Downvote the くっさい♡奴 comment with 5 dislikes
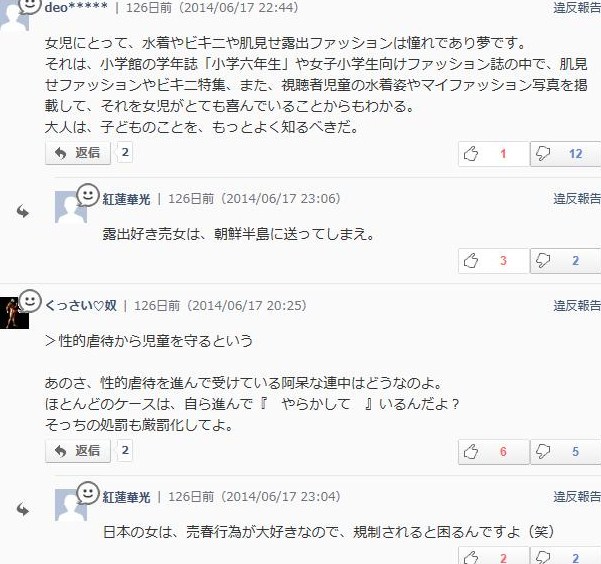This screenshot has height=564, width=601. [565, 452]
